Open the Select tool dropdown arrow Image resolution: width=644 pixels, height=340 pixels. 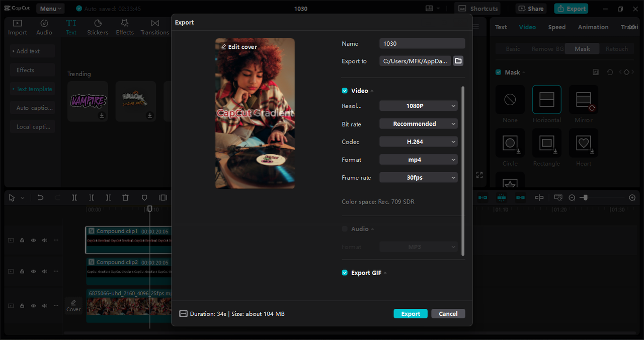click(23, 198)
